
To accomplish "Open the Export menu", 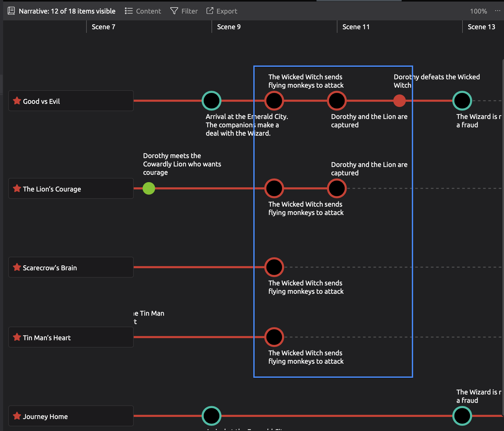I will (226, 11).
